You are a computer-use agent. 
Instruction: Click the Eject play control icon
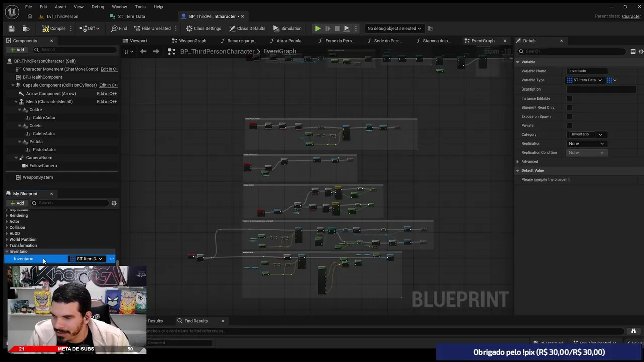coord(347,28)
